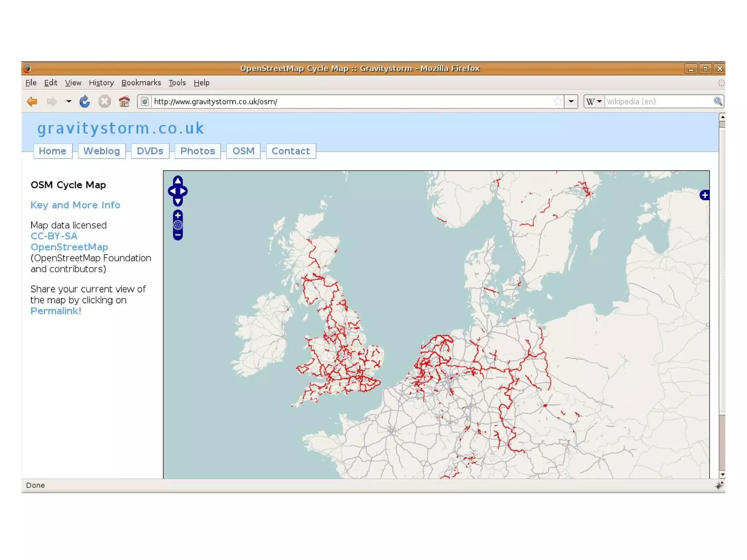747x560 pixels.
Task: Open the URL bar history dropdown
Action: click(x=571, y=101)
